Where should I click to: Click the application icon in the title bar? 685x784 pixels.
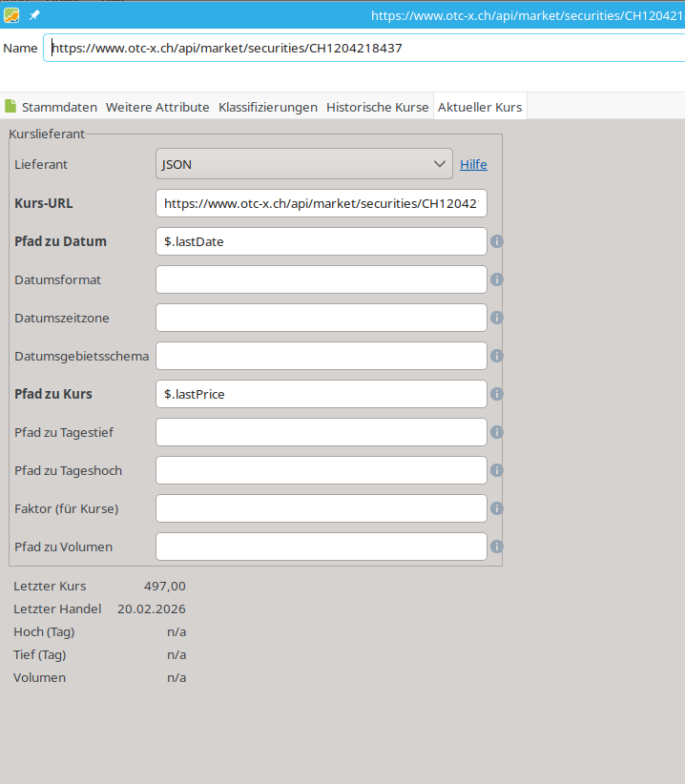click(11, 15)
